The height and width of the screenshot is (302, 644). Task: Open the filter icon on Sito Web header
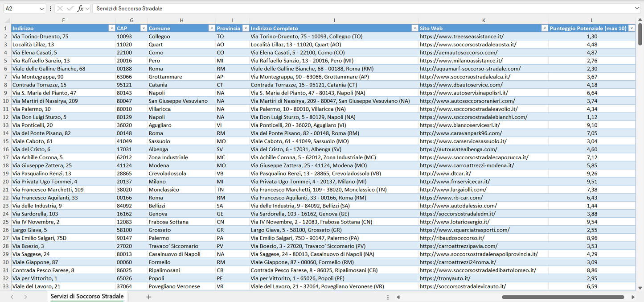[x=545, y=28]
